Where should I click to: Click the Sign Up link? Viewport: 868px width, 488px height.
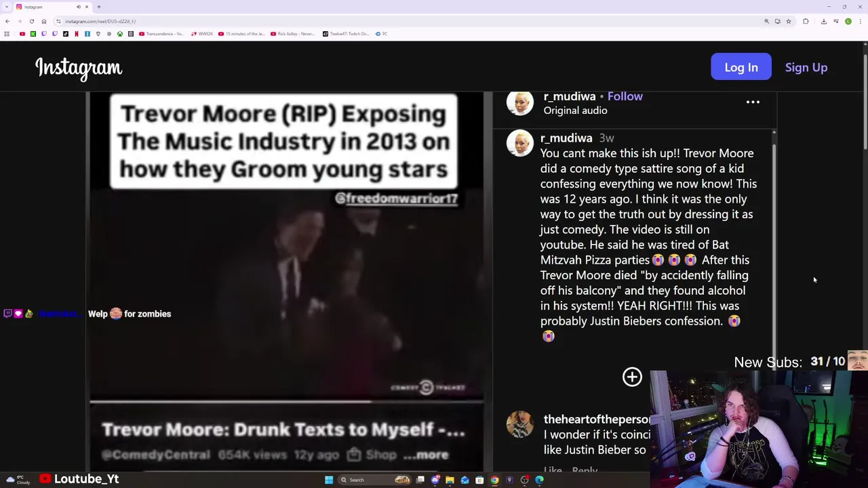[806, 67]
